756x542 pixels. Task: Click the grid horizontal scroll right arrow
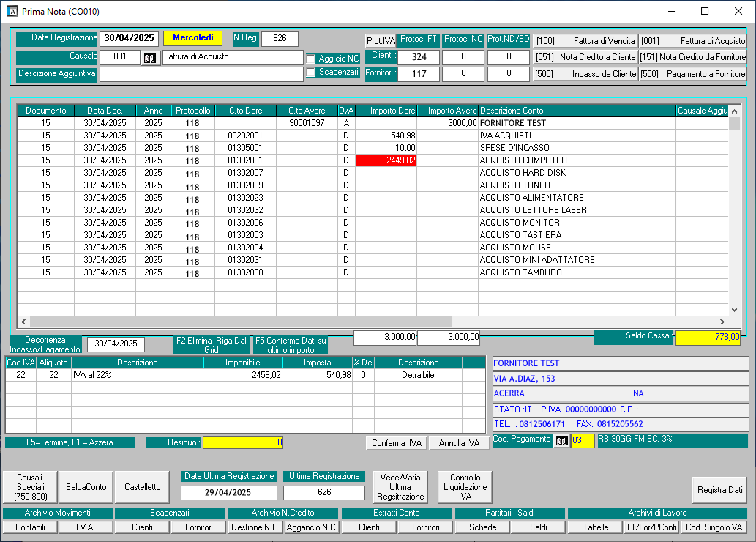pos(722,322)
